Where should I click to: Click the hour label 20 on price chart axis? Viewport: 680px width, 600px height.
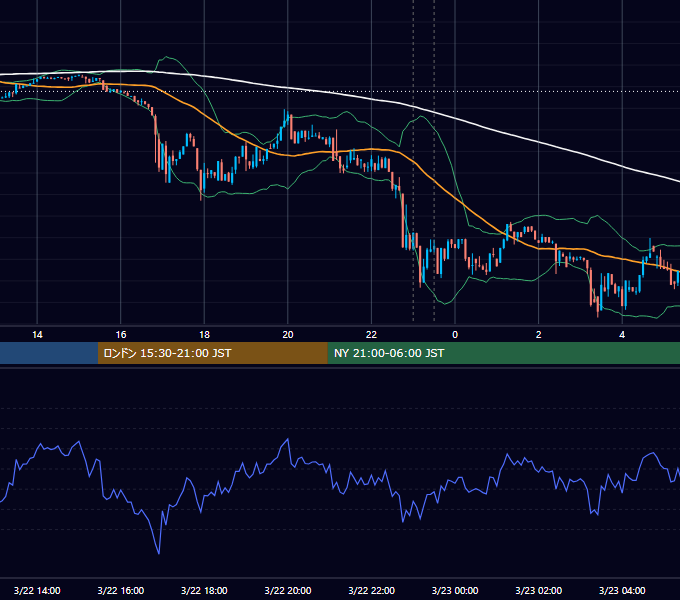(288, 335)
